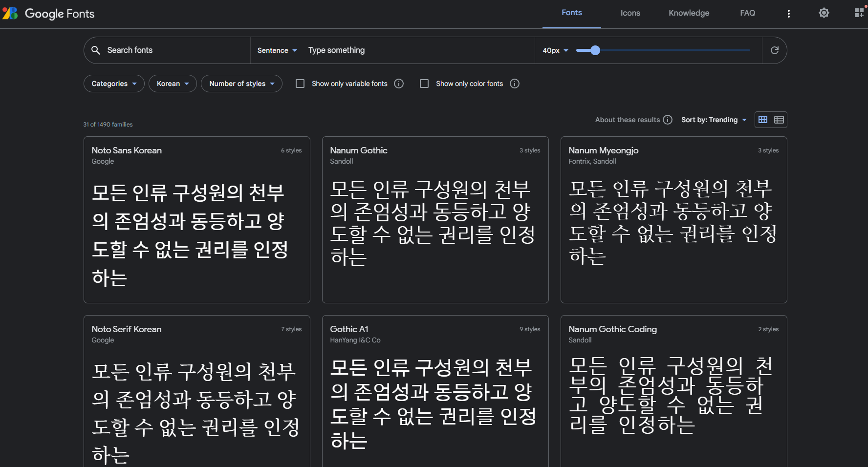Open the Categories filter dropdown

coord(114,84)
